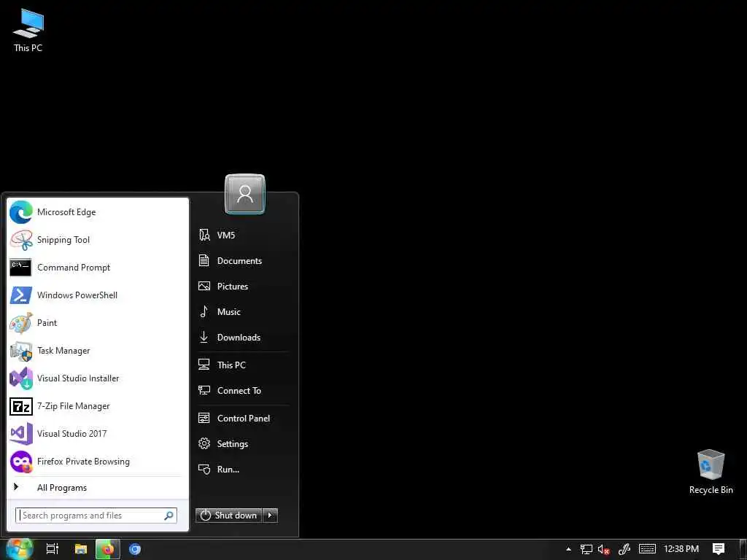
Task: Open Control Panel
Action: coord(243,418)
